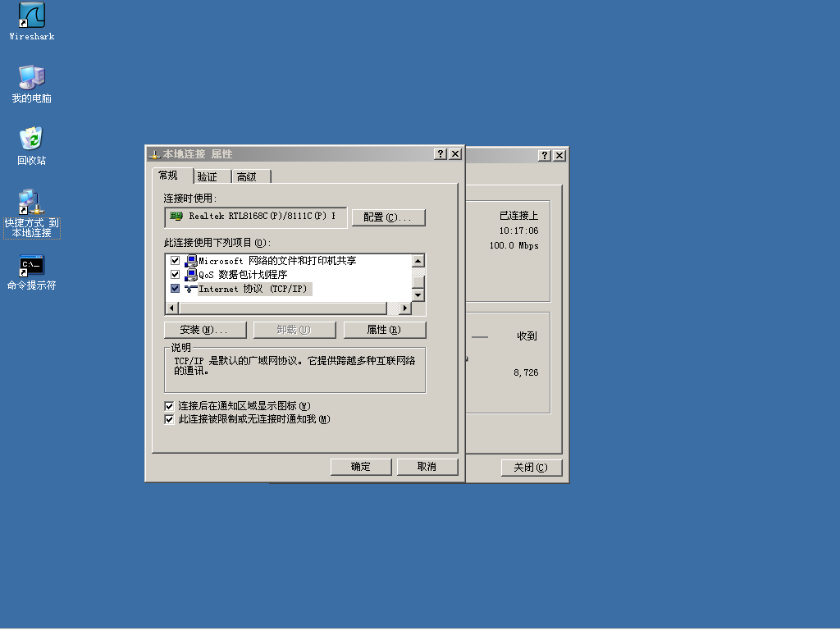Switch to the 常规 tab

point(172,176)
